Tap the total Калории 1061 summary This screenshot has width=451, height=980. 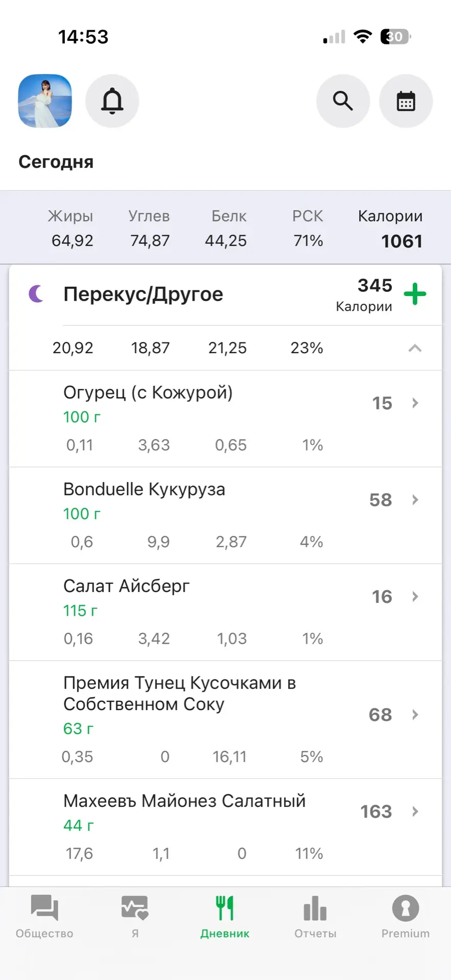(390, 229)
